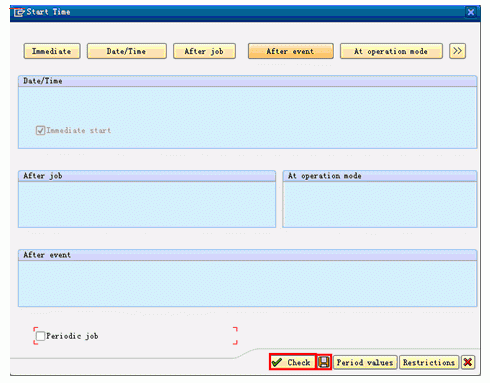Viewport: 490px width, 383px height.
Task: Choose the Immediate start option
Action: click(x=52, y=51)
